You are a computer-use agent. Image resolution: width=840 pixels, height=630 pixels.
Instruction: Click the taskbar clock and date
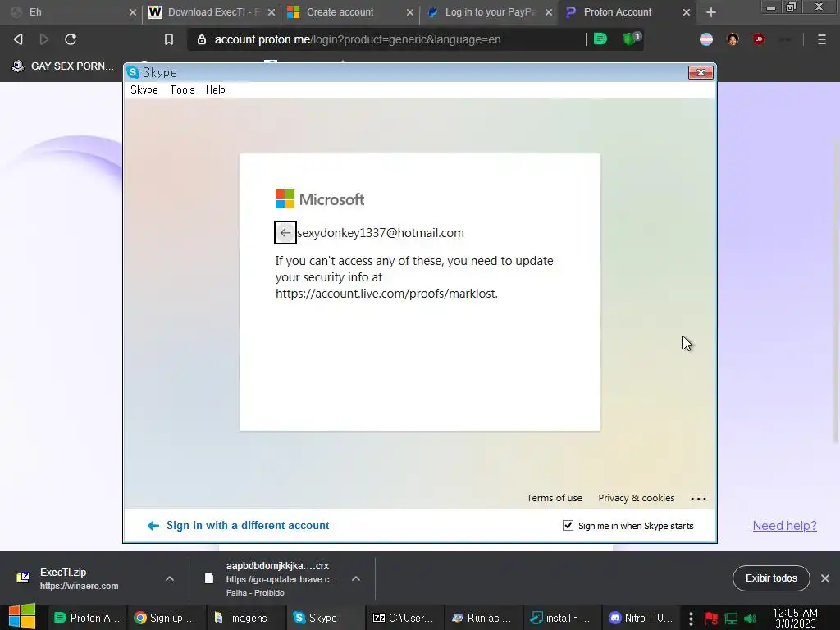[x=795, y=618]
